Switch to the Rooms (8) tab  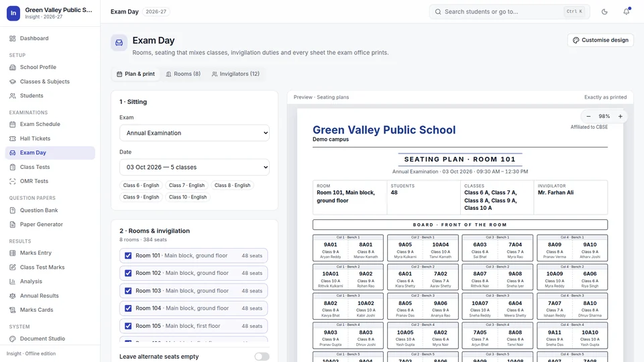pos(183,74)
